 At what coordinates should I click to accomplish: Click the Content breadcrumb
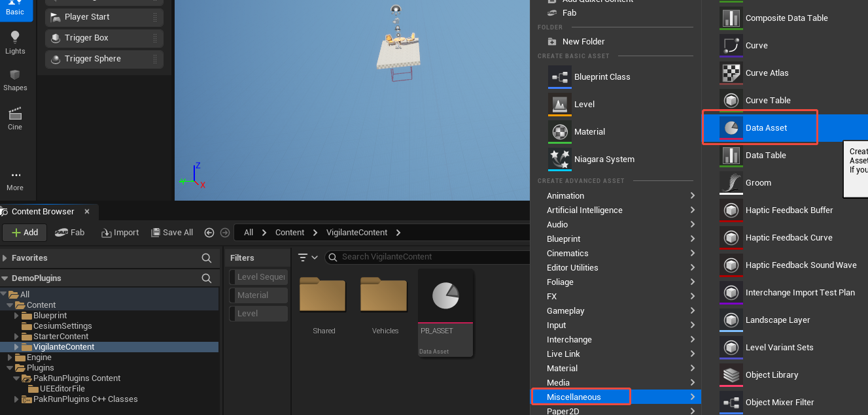pyautogui.click(x=290, y=233)
